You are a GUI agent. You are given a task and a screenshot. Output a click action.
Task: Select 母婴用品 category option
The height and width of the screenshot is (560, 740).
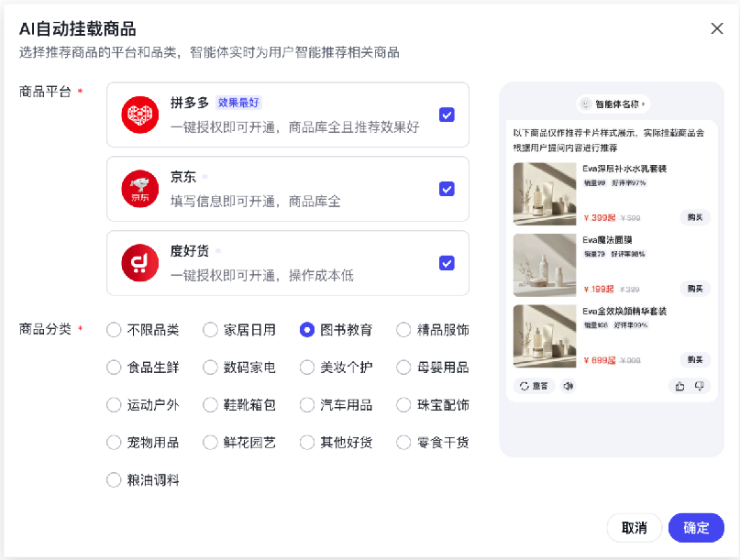403,367
